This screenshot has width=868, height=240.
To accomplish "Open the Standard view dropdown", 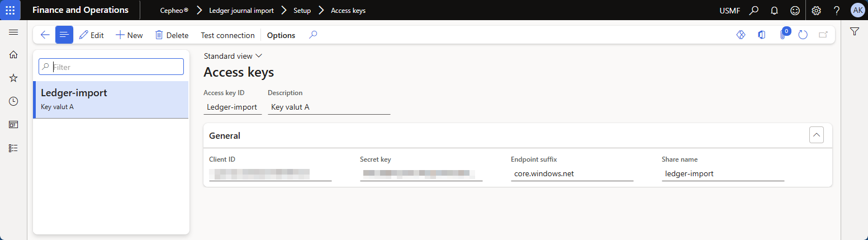I will (x=233, y=56).
